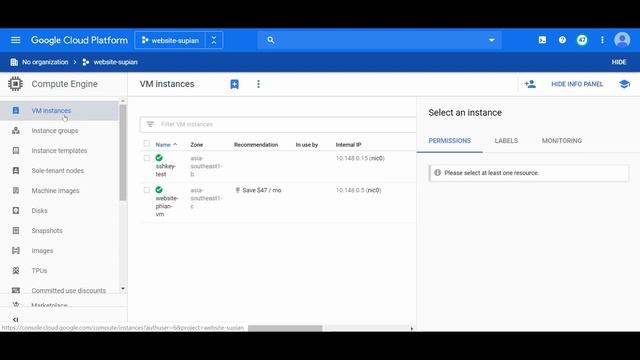Open the website-phian-vm instance link
This screenshot has width=640, height=360.
click(167, 206)
